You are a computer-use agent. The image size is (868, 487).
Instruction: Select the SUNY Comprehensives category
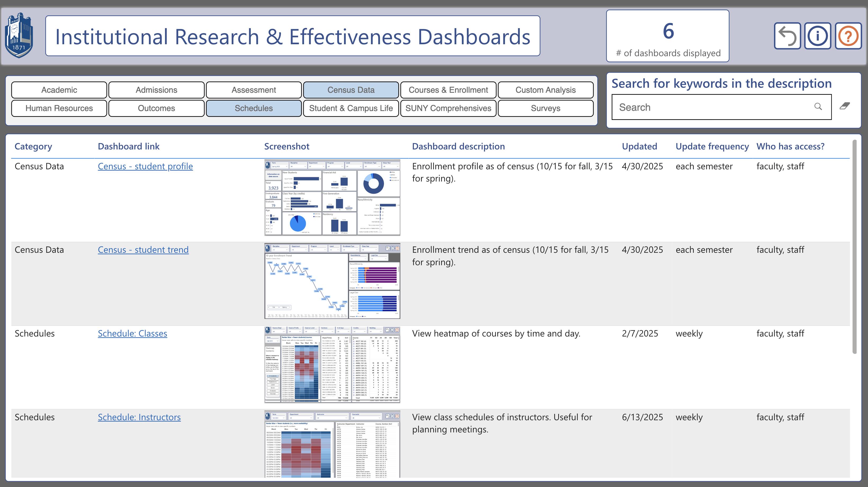pos(448,108)
